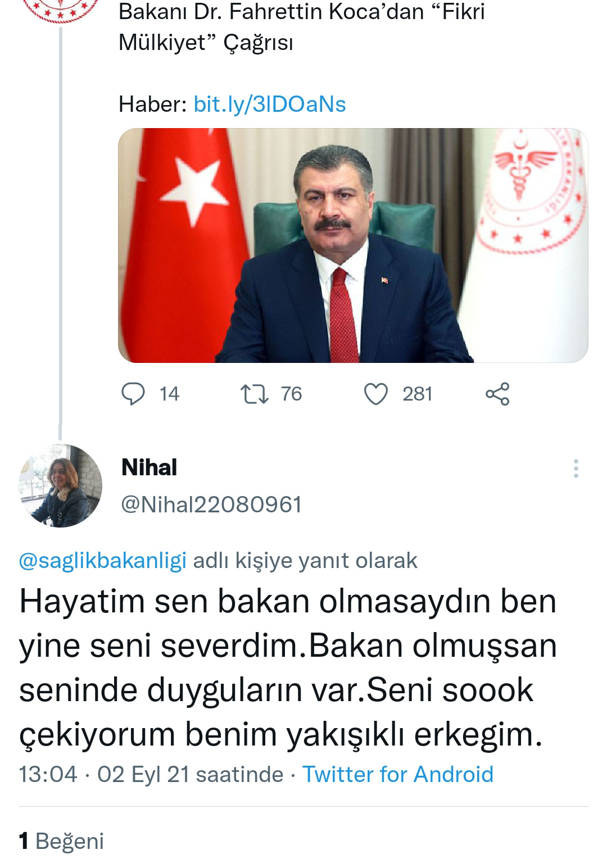This screenshot has height=868, width=607.
Task: Tap the retweet count 76
Action: (x=291, y=394)
